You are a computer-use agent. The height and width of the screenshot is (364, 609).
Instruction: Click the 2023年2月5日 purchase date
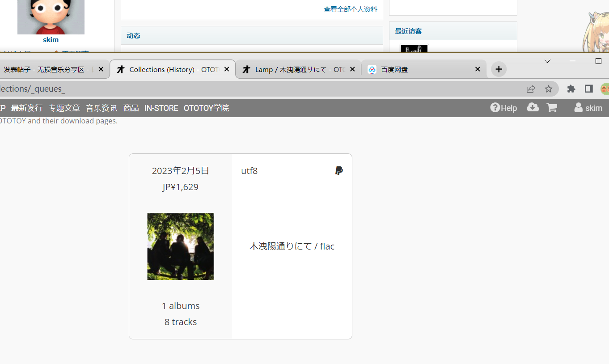(181, 171)
